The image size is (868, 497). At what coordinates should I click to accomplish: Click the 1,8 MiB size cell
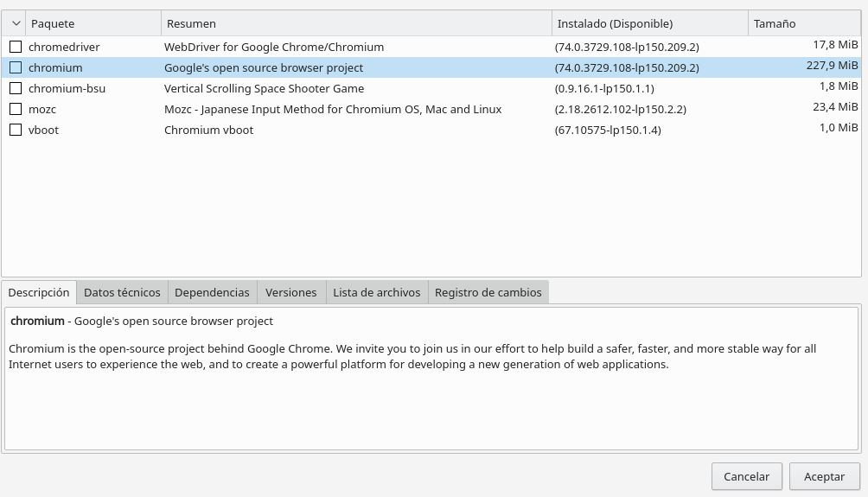(x=839, y=86)
